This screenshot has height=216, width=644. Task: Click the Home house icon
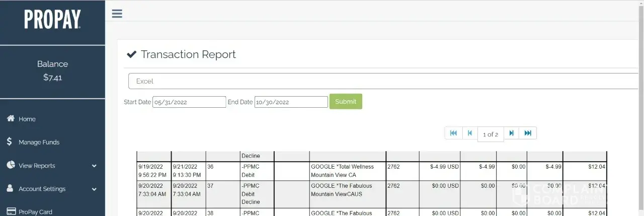click(x=10, y=119)
